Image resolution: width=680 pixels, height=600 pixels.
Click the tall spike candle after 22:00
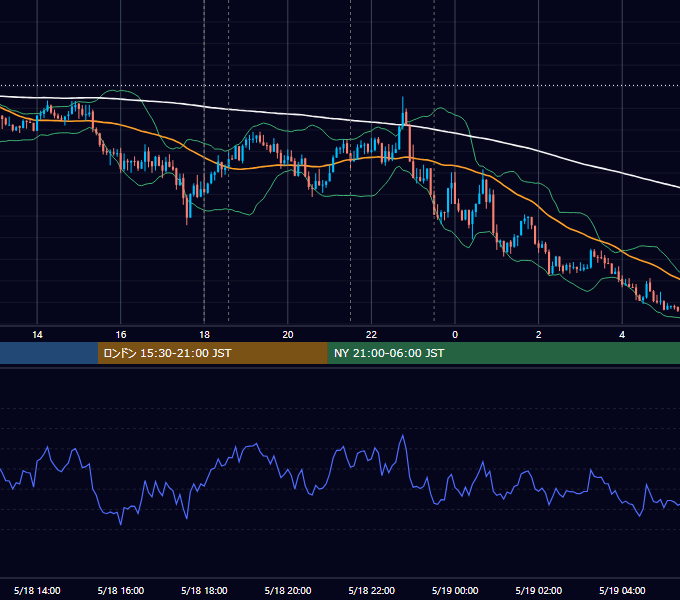click(x=403, y=114)
